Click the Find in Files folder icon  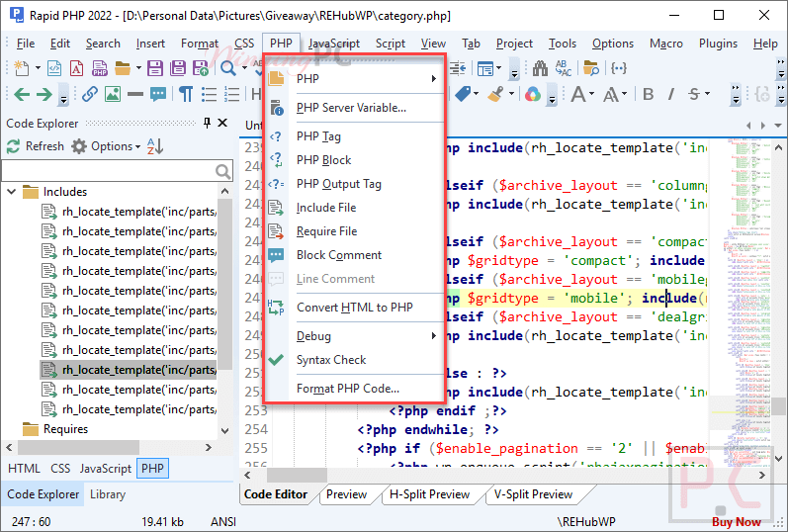(591, 68)
